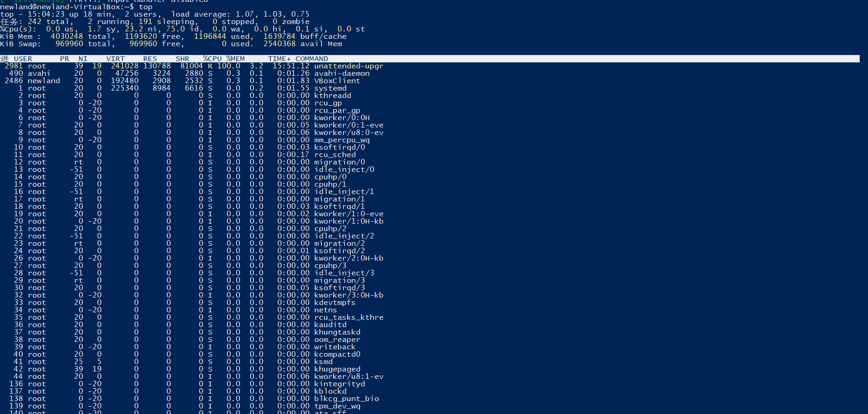The height and width of the screenshot is (414, 868).
Task: Click the rcu_sched command text
Action: click(335, 155)
